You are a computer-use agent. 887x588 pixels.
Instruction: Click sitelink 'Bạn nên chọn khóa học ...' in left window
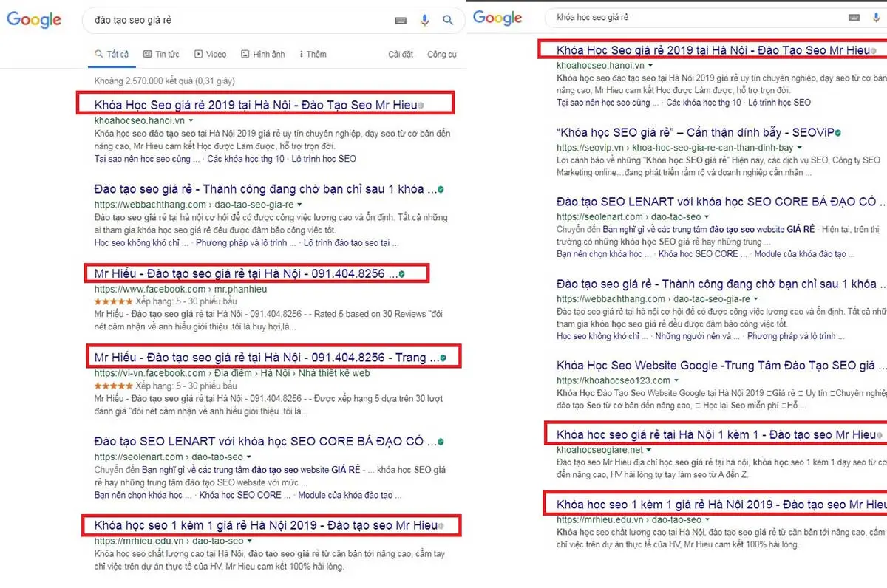click(143, 495)
